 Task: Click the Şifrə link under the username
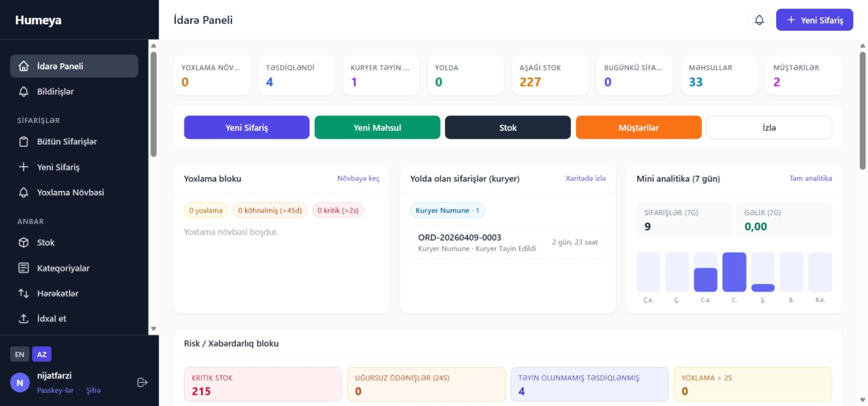[x=93, y=390]
